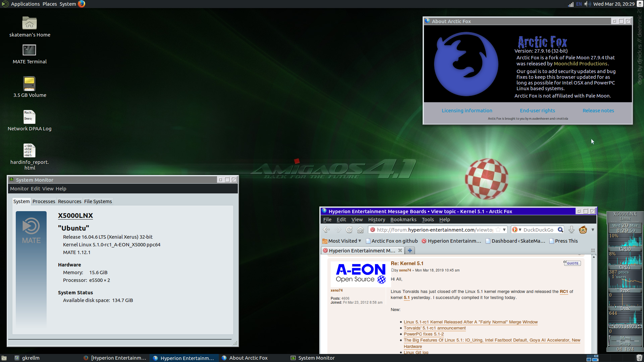Screen dimensions: 644x362
Task: Open the Linux 5.1-rc1 Kernel Released link
Action: coord(471,322)
